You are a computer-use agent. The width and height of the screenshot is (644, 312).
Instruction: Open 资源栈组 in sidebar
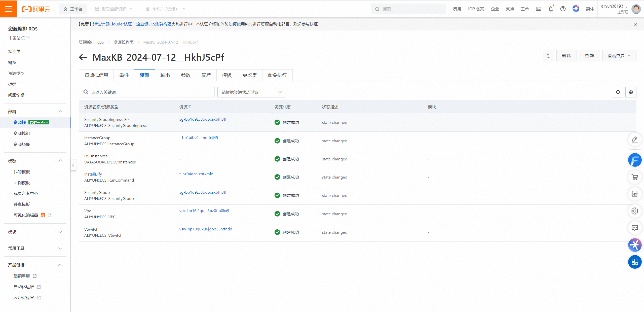tap(22, 133)
